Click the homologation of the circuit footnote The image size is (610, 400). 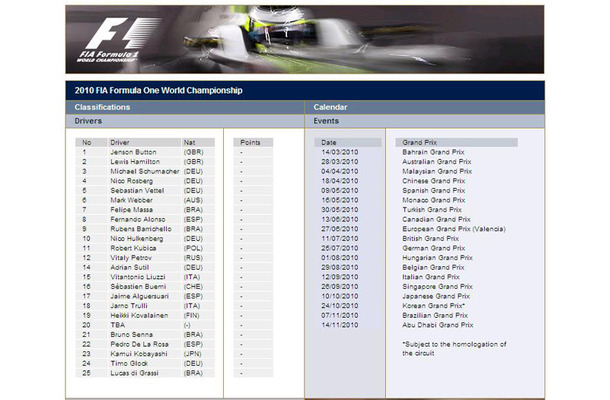pyautogui.click(x=454, y=349)
